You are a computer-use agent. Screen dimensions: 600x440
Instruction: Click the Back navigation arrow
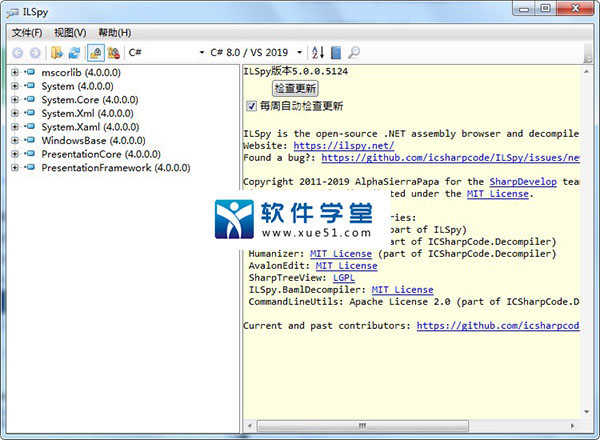click(18, 53)
